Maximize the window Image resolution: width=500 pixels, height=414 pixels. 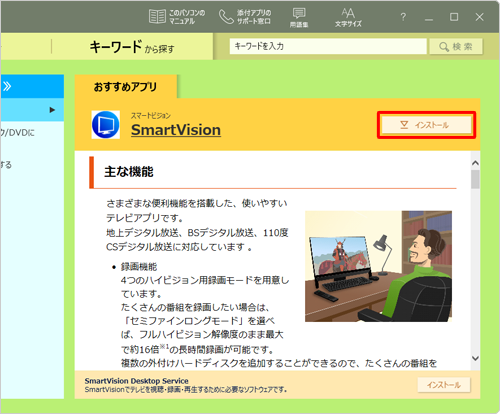point(454,17)
